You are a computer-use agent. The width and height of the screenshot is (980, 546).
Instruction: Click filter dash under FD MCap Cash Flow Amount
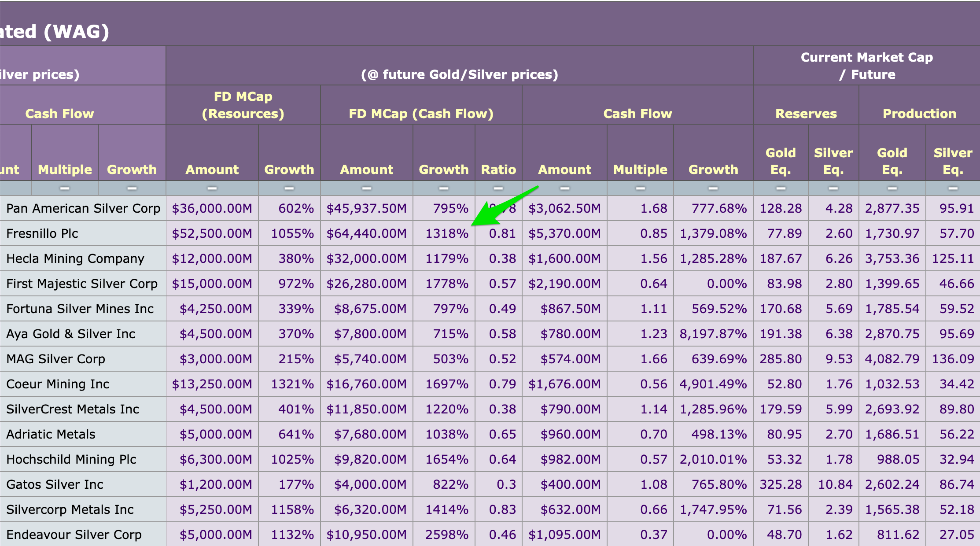(x=366, y=188)
